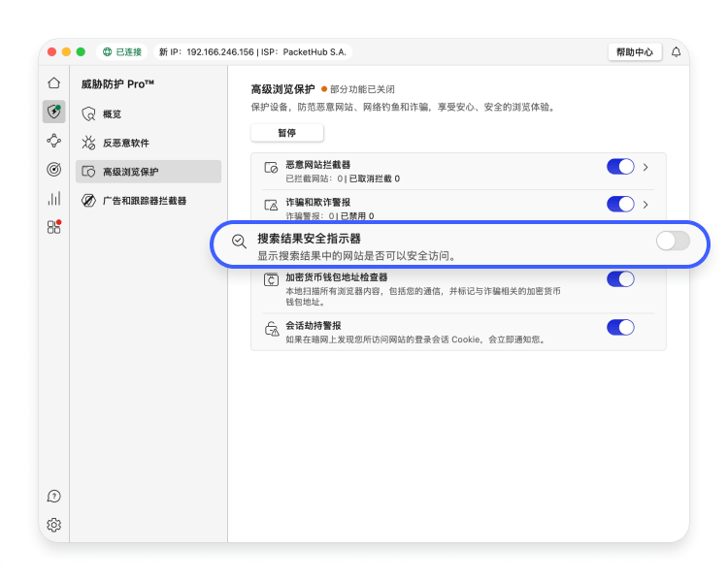The width and height of the screenshot is (728, 582).
Task: Click 会话劫持警报 title text
Action: pyautogui.click(x=314, y=325)
